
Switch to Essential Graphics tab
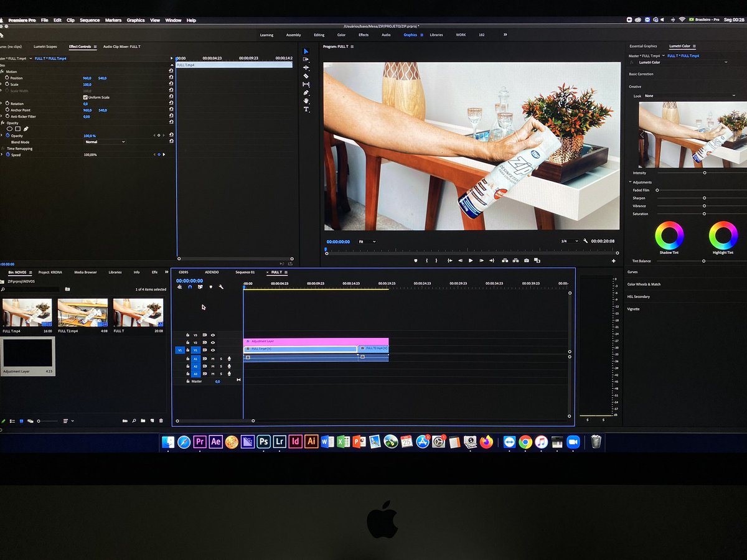pyautogui.click(x=643, y=46)
